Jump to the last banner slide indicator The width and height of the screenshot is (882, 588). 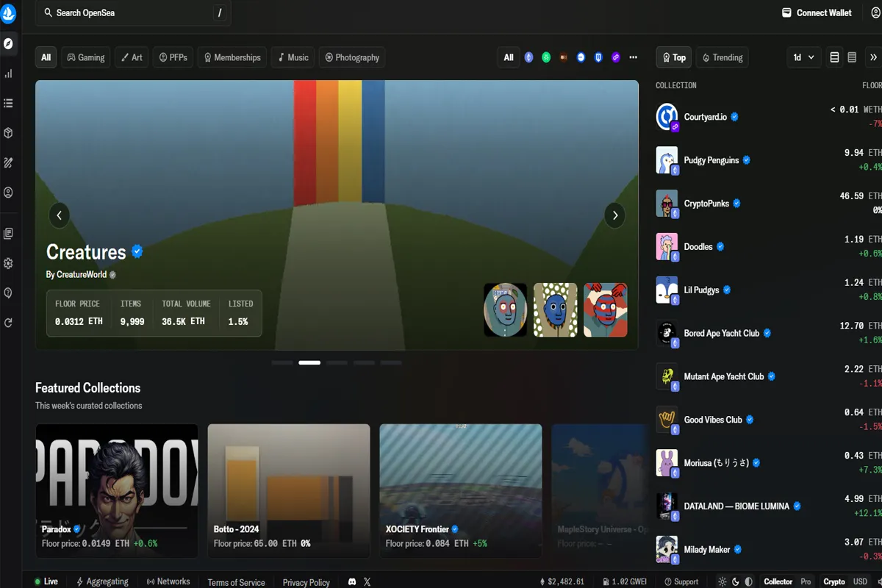(x=391, y=362)
